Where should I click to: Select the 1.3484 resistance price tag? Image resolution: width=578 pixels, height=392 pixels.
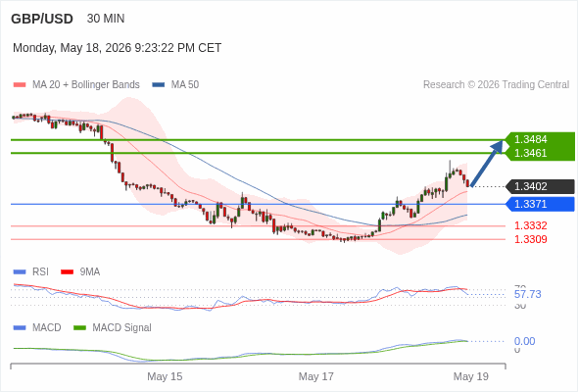tap(530, 139)
